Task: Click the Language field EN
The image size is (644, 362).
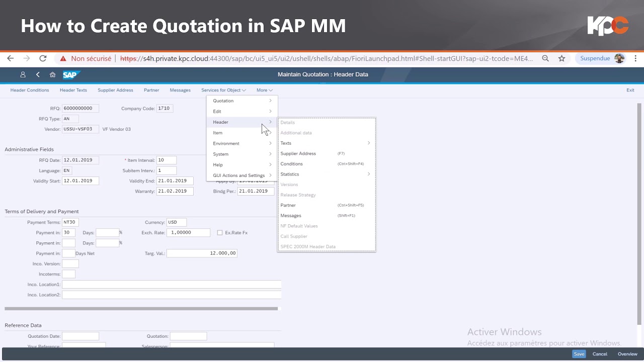Action: pos(67,170)
